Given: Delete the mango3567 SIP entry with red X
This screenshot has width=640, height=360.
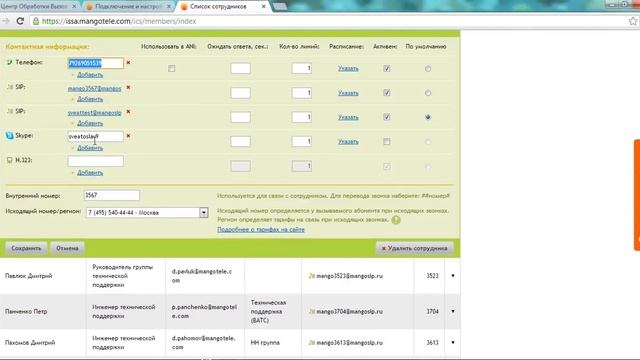Looking at the screenshot, I should [128, 87].
